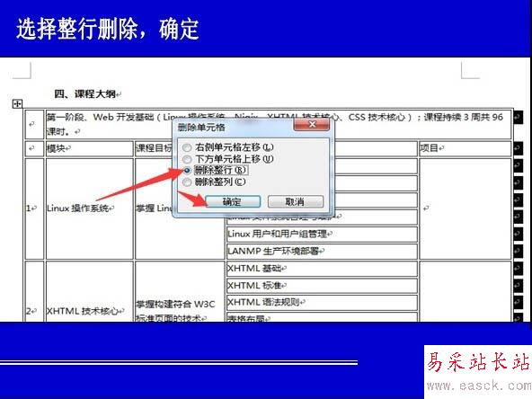Screen dimensions: 532x399
Task: Click the 第一阶段 Web 开发基础 row text
Action: tap(275, 124)
